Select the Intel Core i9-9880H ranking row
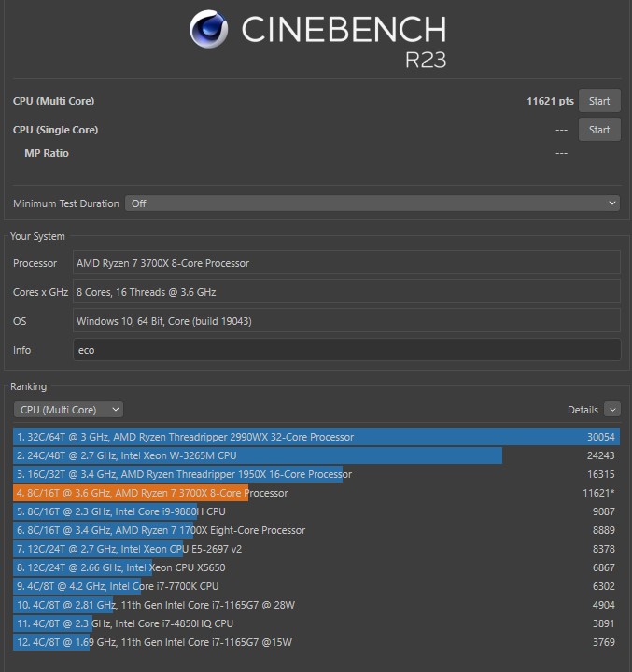 316,511
